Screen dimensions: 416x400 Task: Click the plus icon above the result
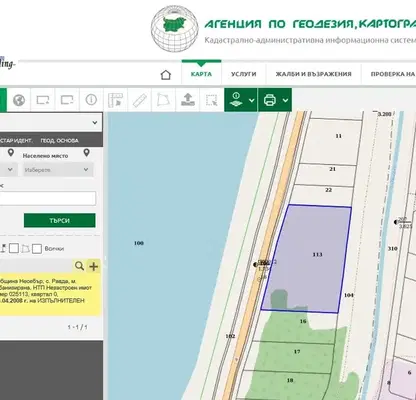click(94, 266)
